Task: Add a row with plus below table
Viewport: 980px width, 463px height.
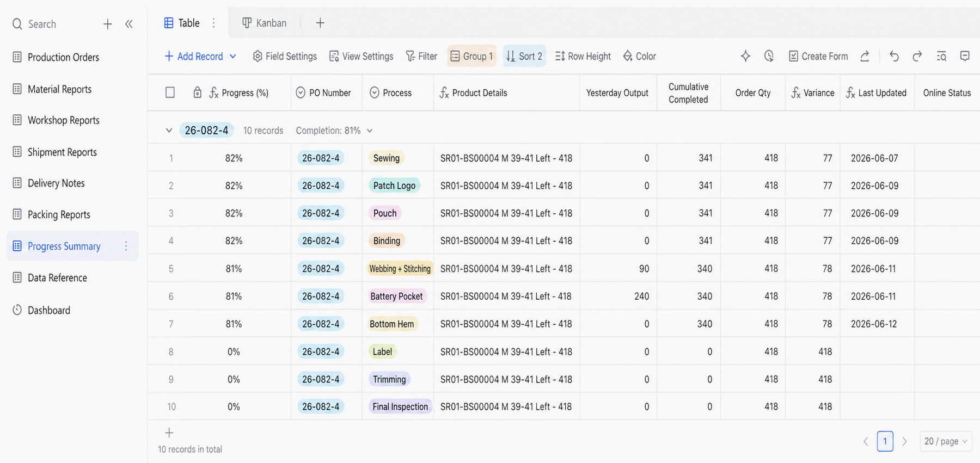Action: pyautogui.click(x=169, y=433)
